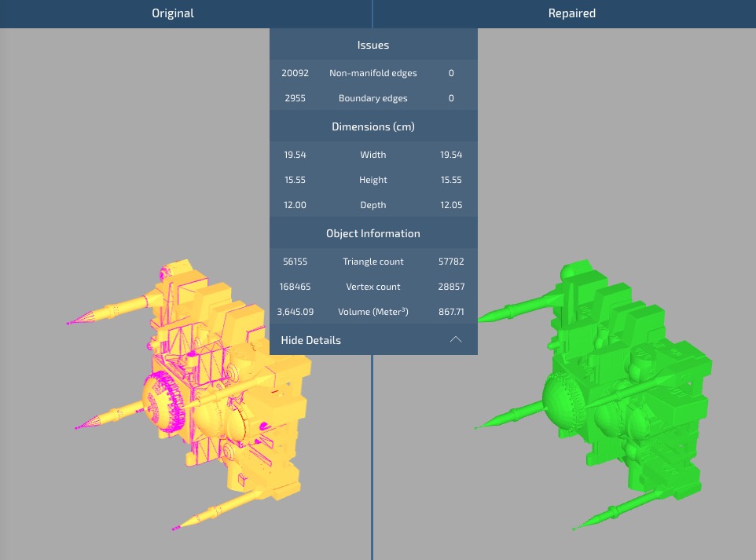Click the repaired volume value 867.71
Screen dimensions: 756x560
(451, 312)
